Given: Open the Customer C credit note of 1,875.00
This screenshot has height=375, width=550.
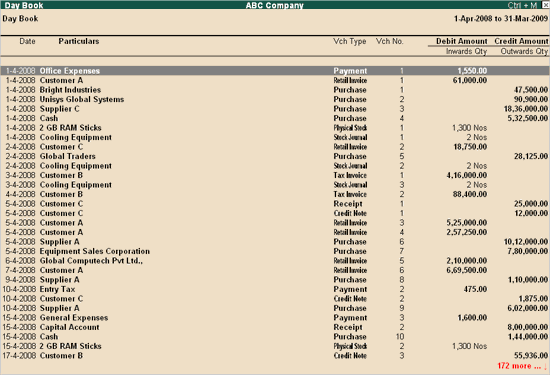Looking at the screenshot, I should pyautogui.click(x=275, y=299).
